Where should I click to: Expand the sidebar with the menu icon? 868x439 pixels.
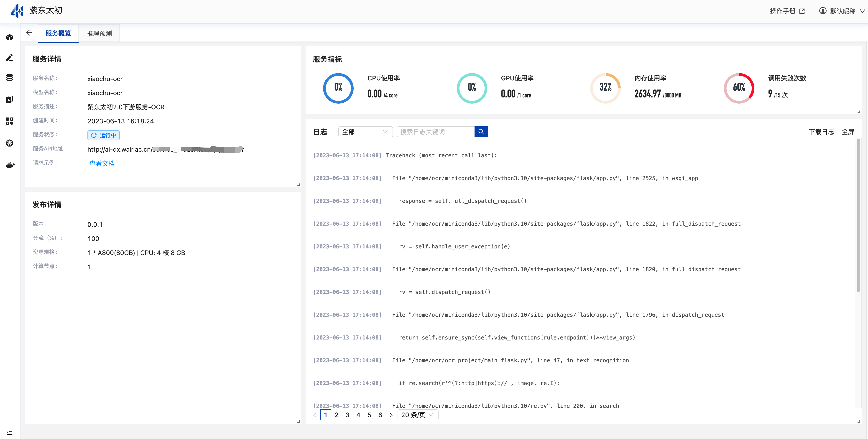point(9,432)
